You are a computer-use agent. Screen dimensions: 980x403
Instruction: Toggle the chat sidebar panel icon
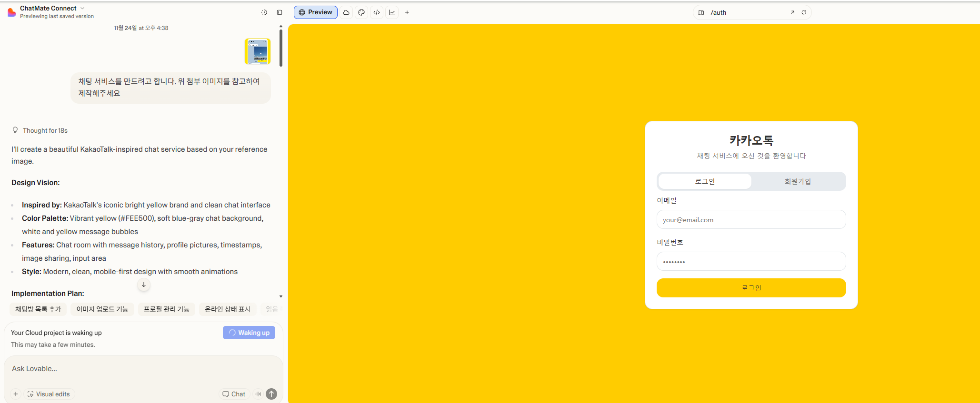click(x=280, y=12)
